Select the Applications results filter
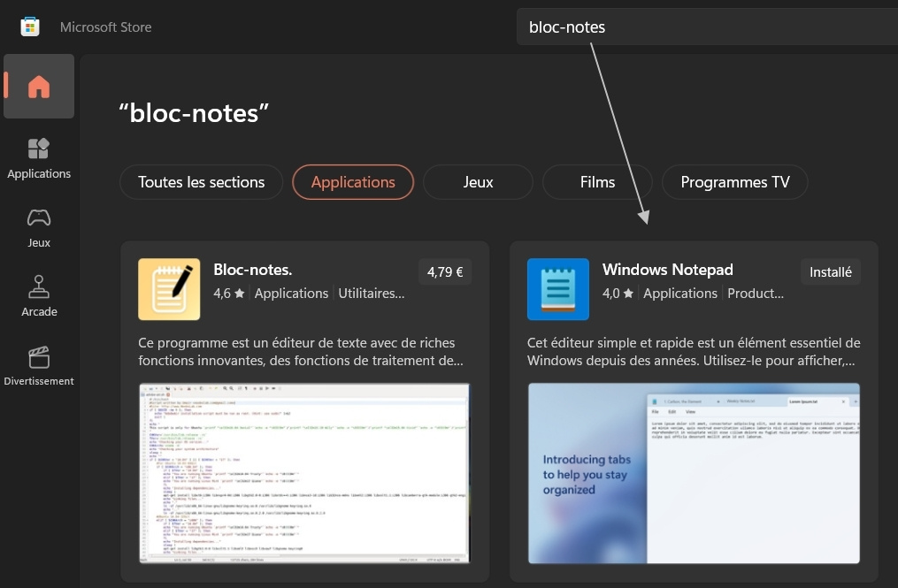The width and height of the screenshot is (898, 588). [x=352, y=182]
